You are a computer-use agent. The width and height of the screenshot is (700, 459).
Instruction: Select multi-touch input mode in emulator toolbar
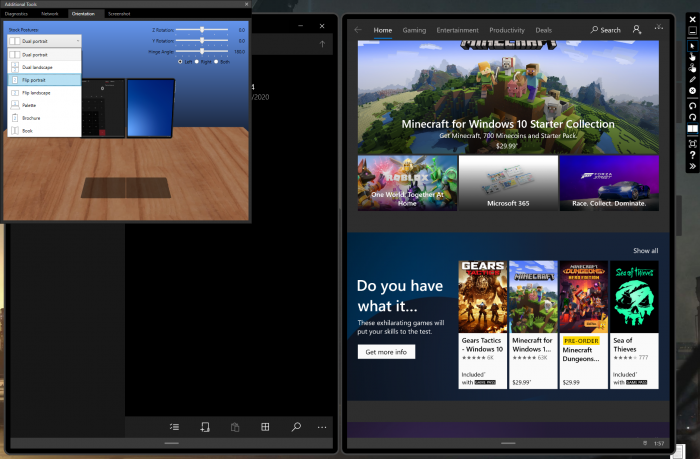692,68
